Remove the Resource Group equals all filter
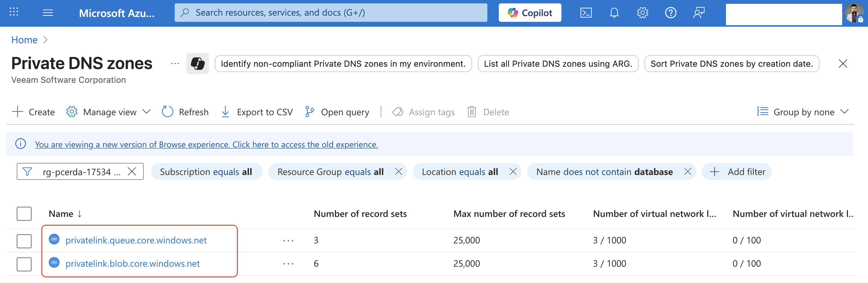Viewport: 868px width, 283px height. 398,172
